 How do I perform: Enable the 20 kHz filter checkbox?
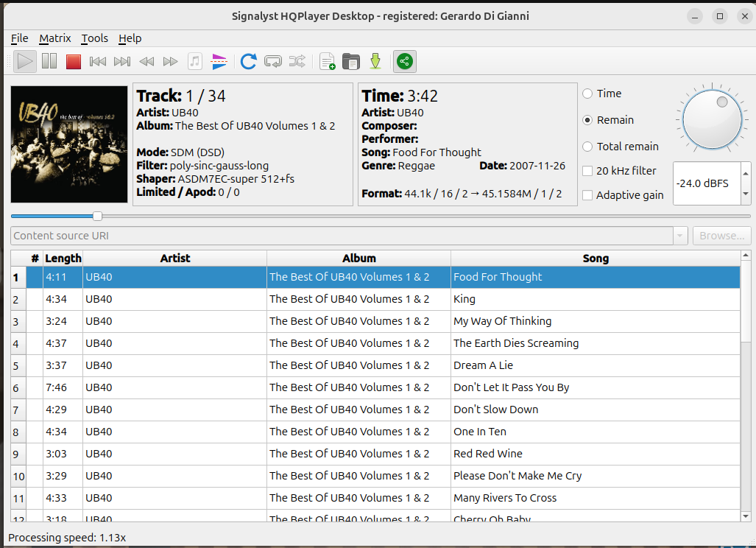click(x=587, y=171)
